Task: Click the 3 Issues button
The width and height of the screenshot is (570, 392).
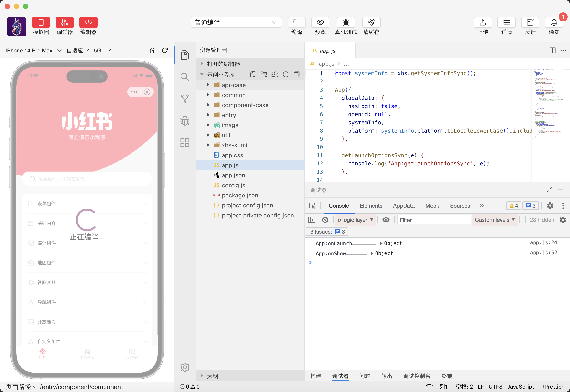Action: pos(327,232)
